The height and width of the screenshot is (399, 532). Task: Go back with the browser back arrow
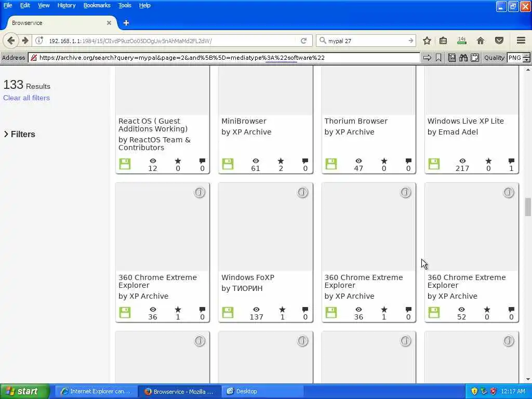11,41
